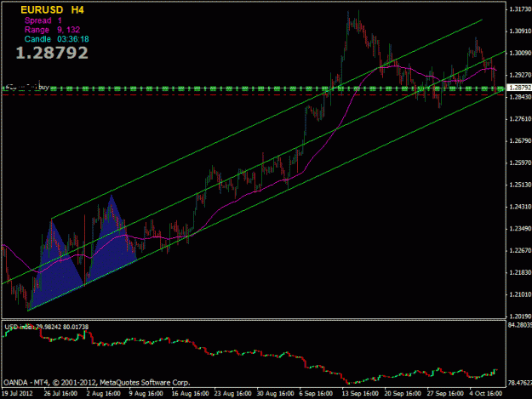Click the 2 Aug 16:00 time label
Screen dimensions: 532x399
point(104,394)
